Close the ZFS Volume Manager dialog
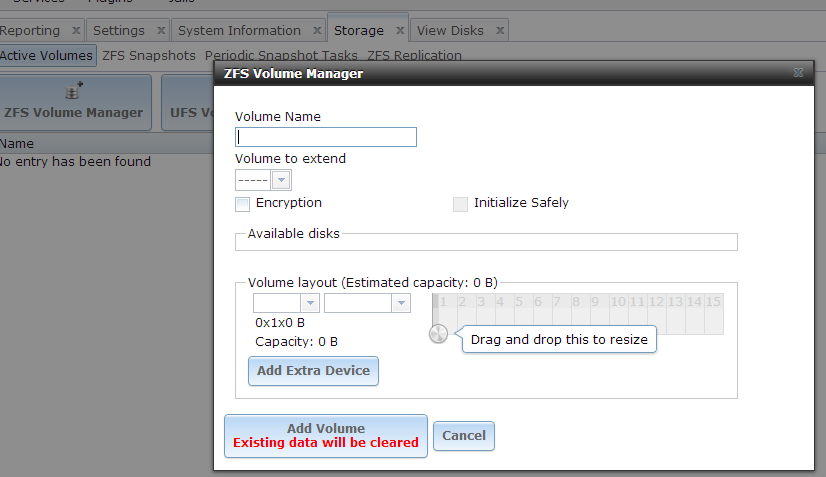Viewport: 826px width, 477px height. (x=798, y=73)
